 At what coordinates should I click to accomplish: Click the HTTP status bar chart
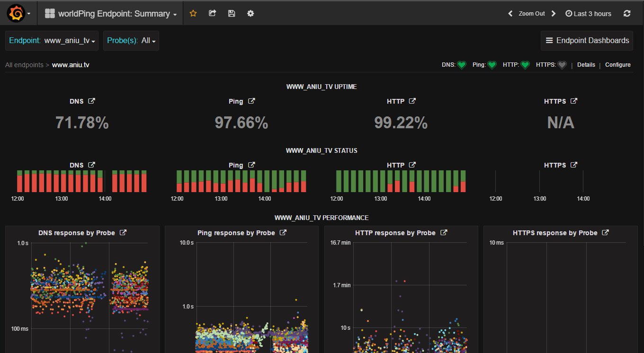pos(401,181)
